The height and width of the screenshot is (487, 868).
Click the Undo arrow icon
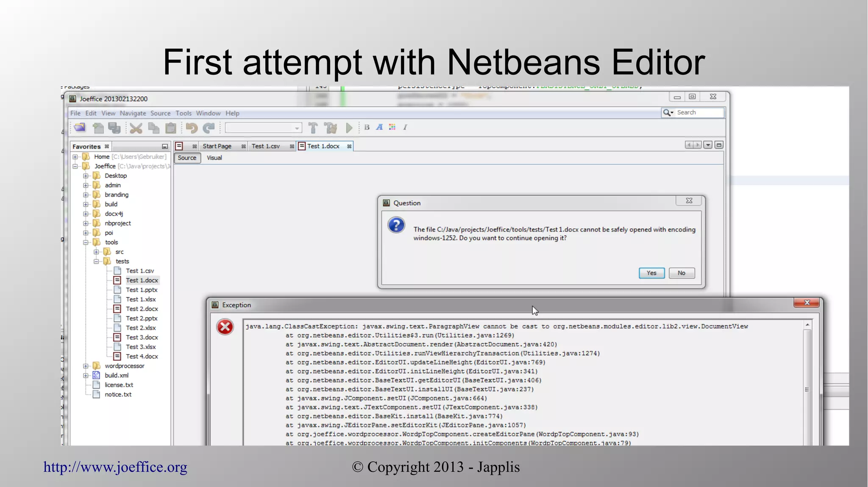tap(192, 127)
